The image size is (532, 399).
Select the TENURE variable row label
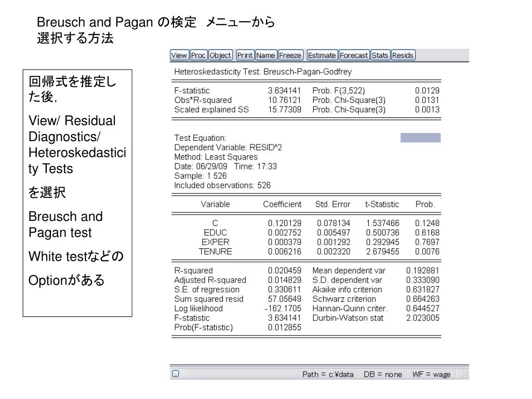coord(215,252)
